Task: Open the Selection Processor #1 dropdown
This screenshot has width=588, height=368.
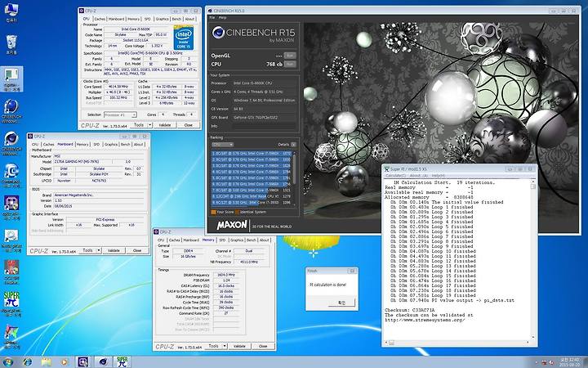Action: tap(120, 114)
